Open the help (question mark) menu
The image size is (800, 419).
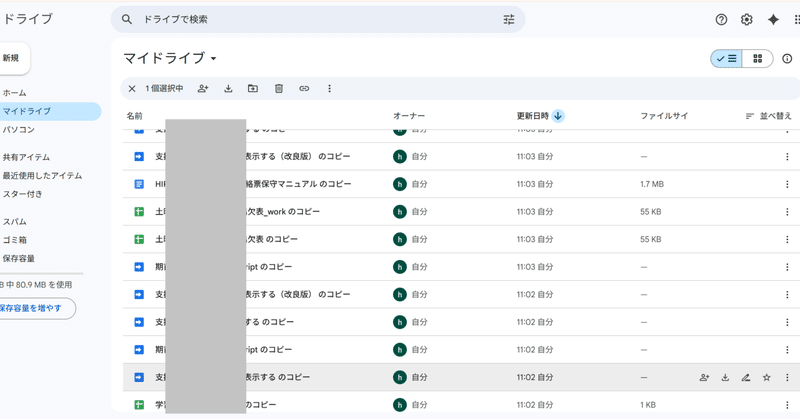click(x=721, y=19)
